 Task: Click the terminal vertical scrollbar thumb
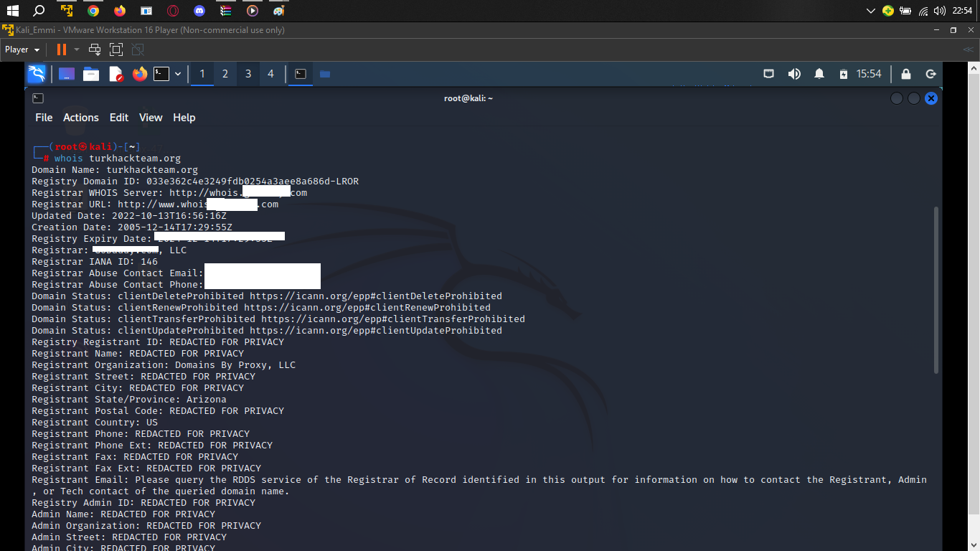click(x=936, y=290)
